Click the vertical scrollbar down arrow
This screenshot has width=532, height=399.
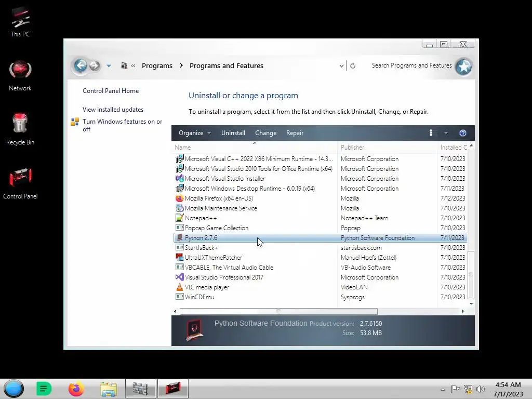click(471, 303)
